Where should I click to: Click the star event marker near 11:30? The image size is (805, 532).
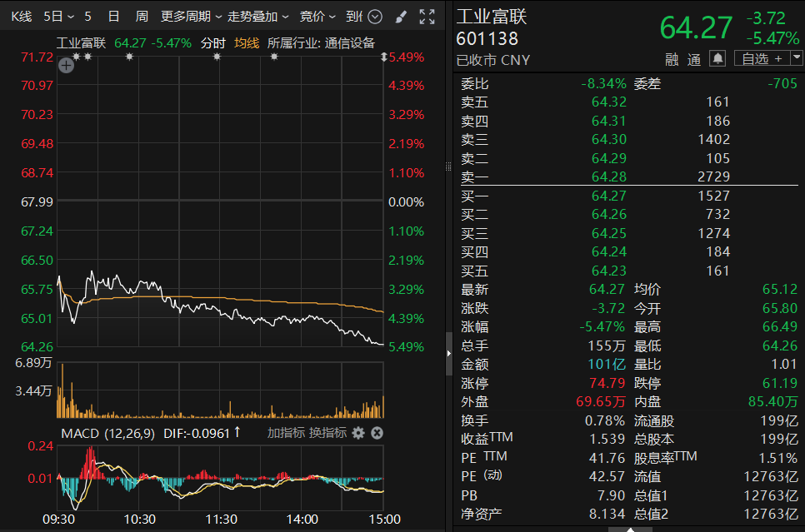[217, 57]
